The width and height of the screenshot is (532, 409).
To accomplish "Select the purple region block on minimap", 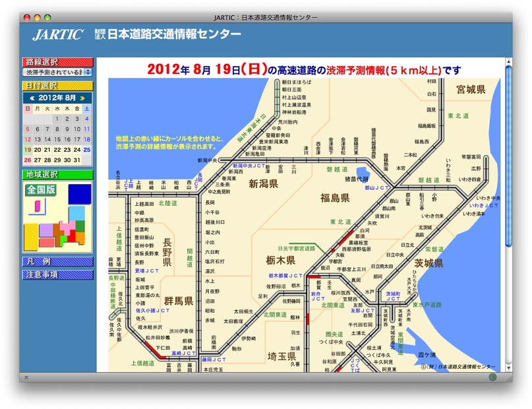I will pos(46,230).
